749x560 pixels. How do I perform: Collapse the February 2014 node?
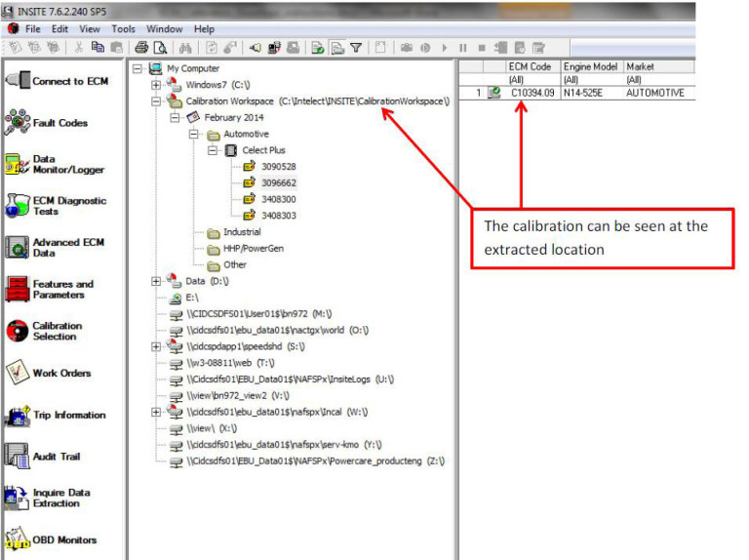175,117
